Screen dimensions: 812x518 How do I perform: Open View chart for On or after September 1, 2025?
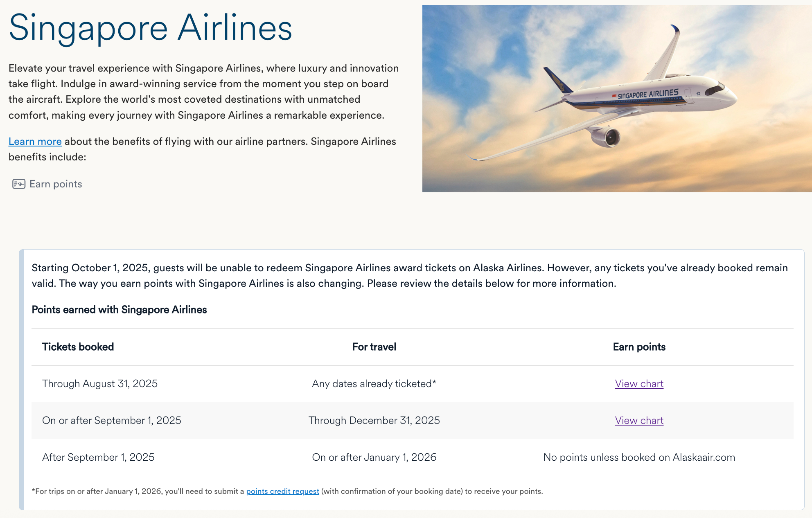click(639, 421)
